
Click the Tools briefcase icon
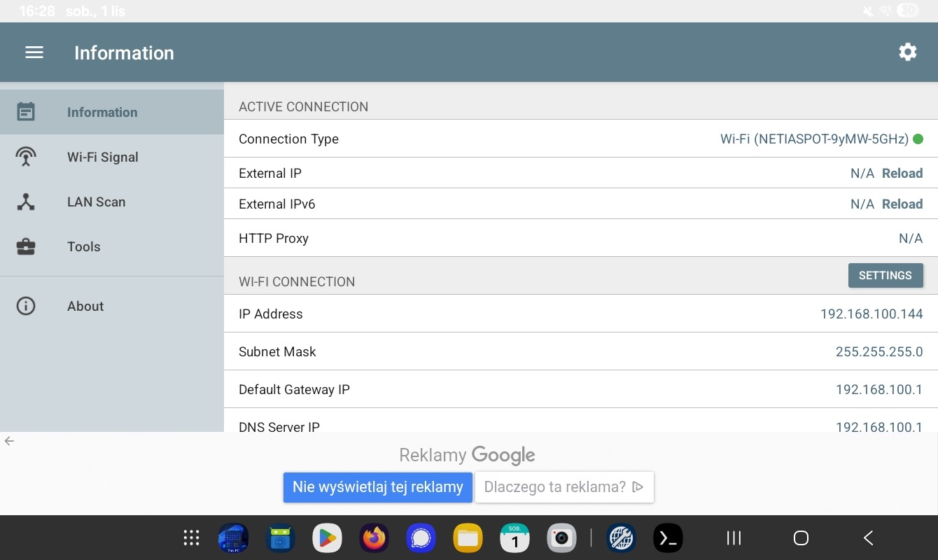pos(26,246)
